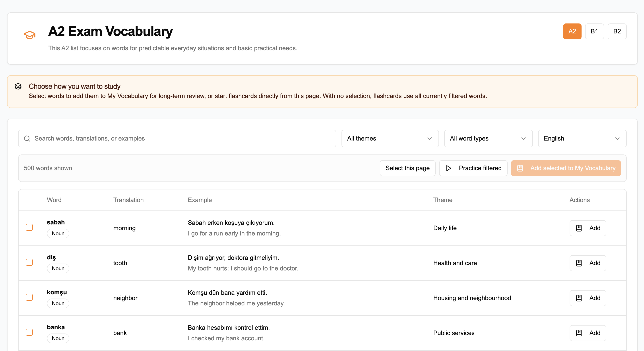Viewport: 644px width, 351px height.
Task: Click translation My tooth hurts
Action: coord(243,268)
